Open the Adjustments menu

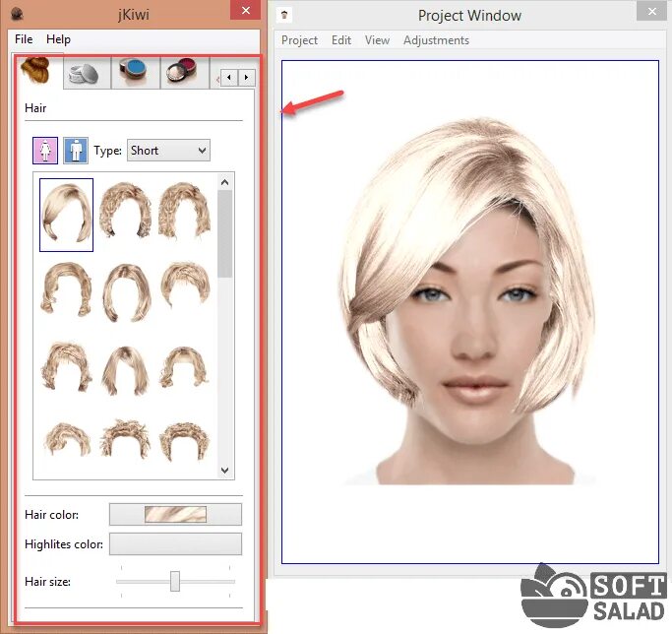436,40
